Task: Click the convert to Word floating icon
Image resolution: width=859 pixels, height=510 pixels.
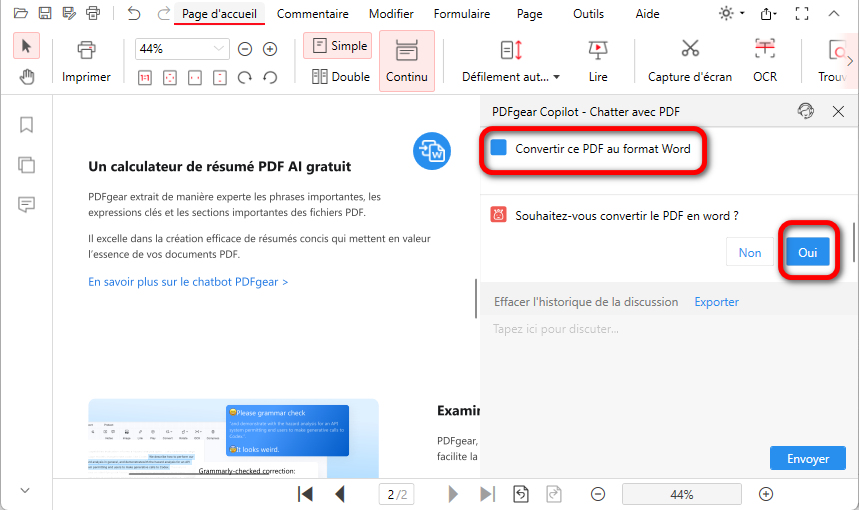Action: (x=432, y=150)
